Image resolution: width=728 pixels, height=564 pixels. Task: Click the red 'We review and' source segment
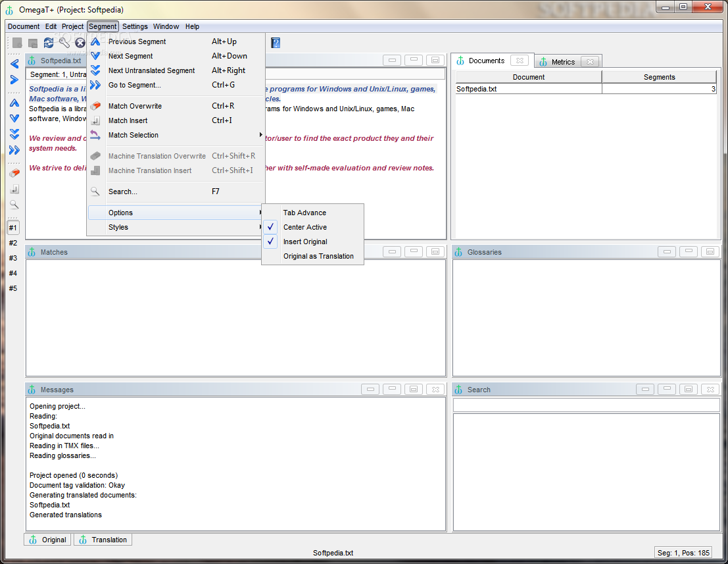58,138
